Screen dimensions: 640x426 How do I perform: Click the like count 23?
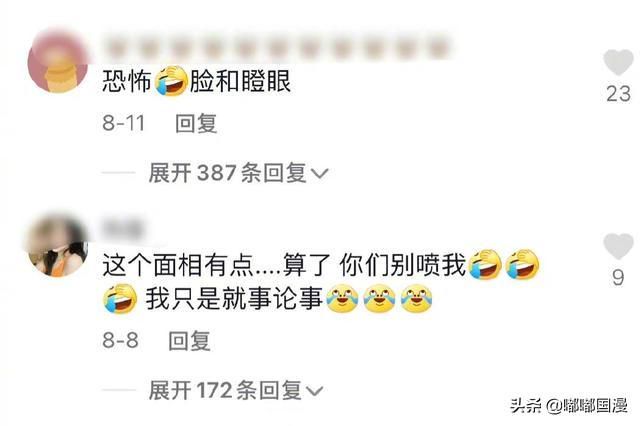[x=618, y=94]
